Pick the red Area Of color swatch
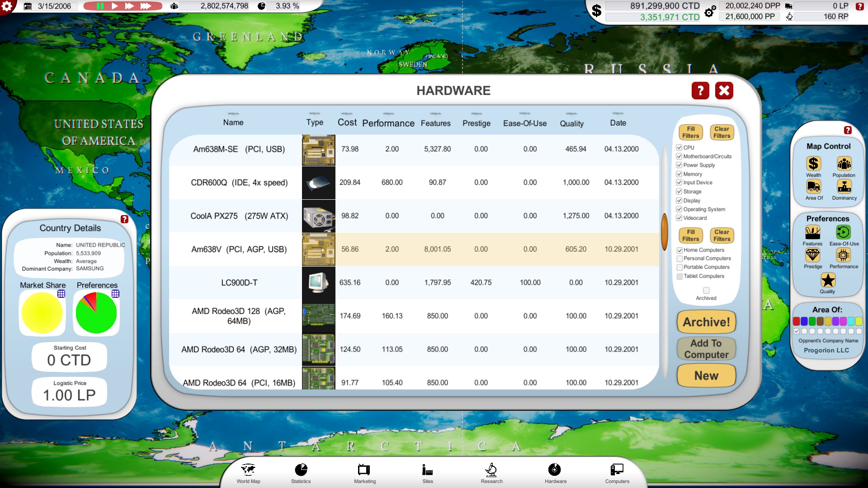The height and width of the screenshot is (488, 868). [797, 321]
